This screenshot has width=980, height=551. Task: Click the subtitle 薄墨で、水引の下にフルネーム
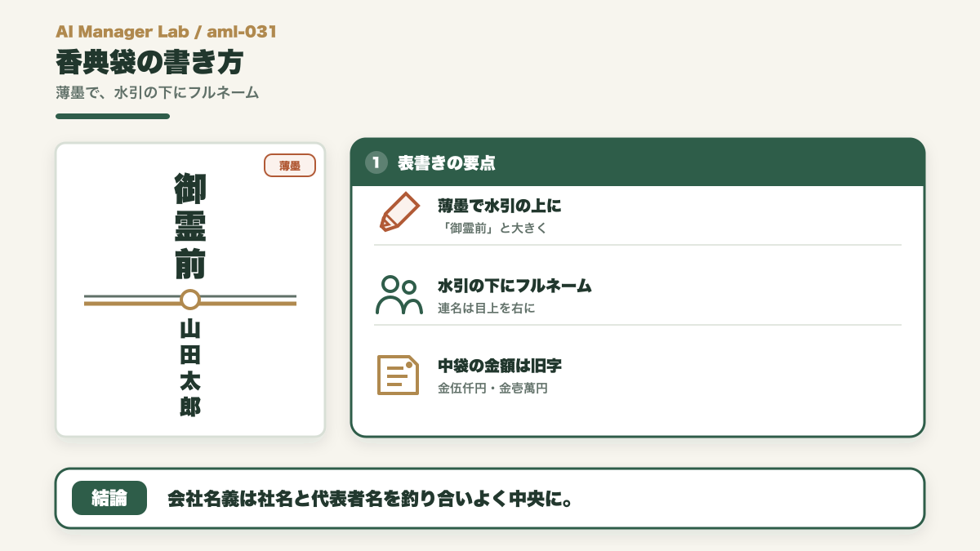coord(158,92)
